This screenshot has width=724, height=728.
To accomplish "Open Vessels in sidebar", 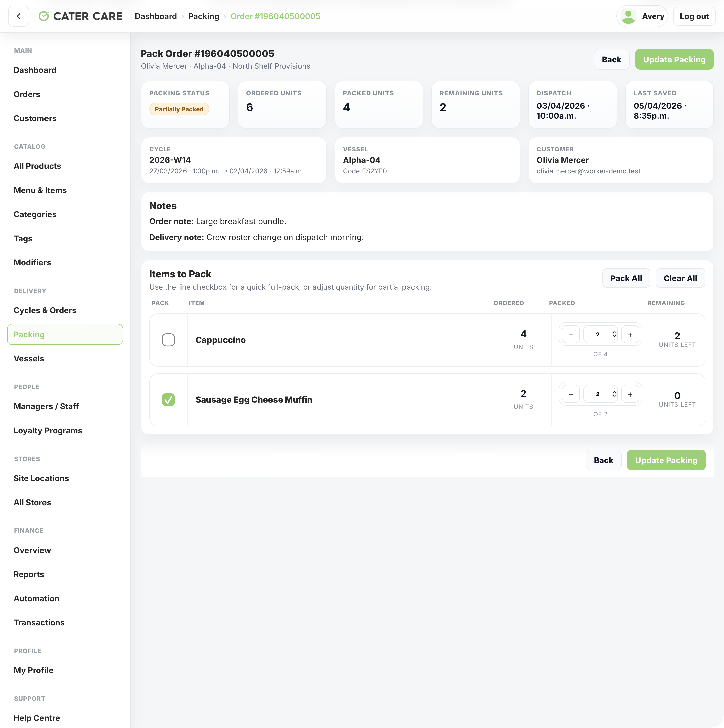I will coord(29,359).
